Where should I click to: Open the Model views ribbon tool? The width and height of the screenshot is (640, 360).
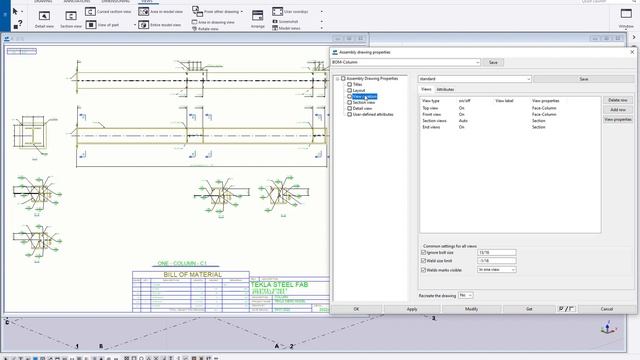(287, 28)
